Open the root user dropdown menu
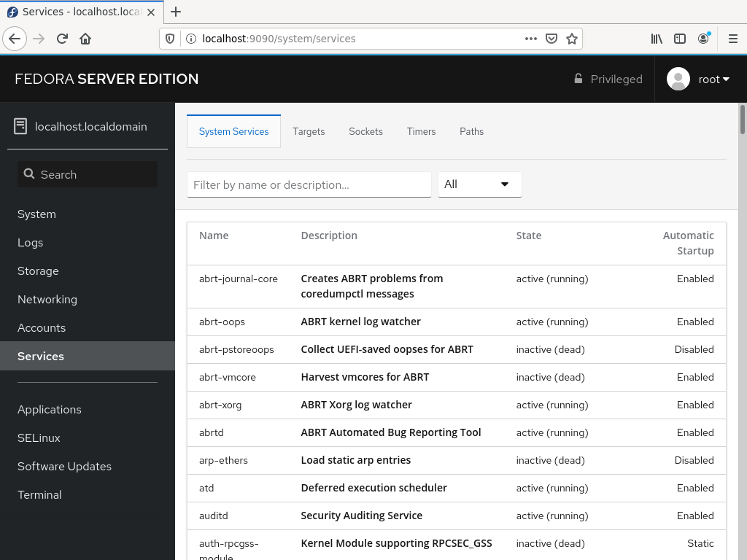Image resolution: width=747 pixels, height=560 pixels. click(713, 79)
